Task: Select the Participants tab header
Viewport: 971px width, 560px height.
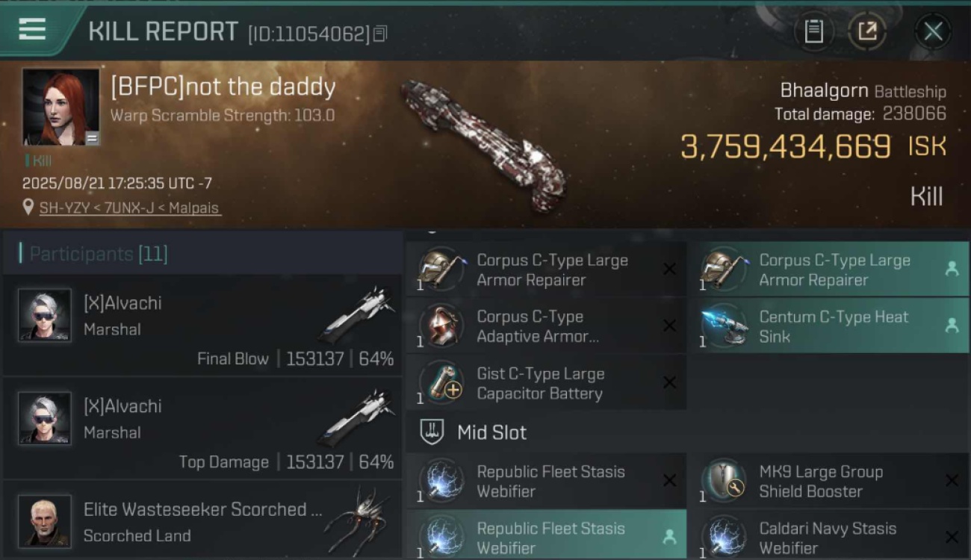Action: [98, 254]
